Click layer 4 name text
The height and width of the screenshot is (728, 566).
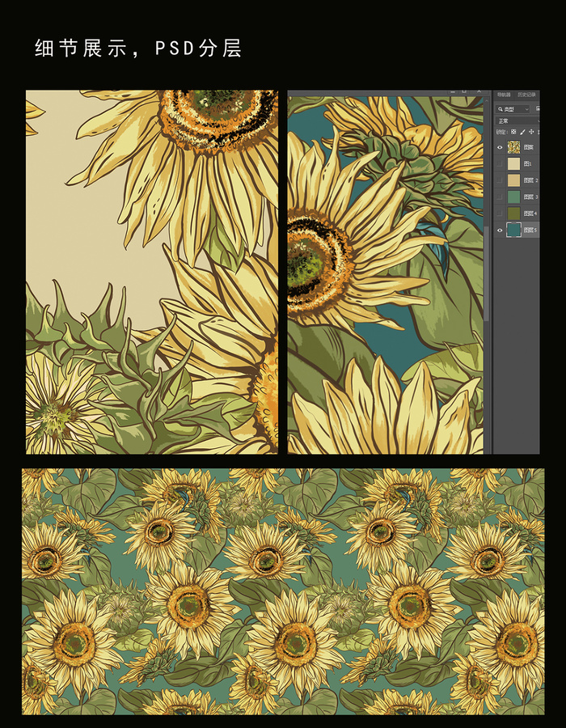[530, 214]
